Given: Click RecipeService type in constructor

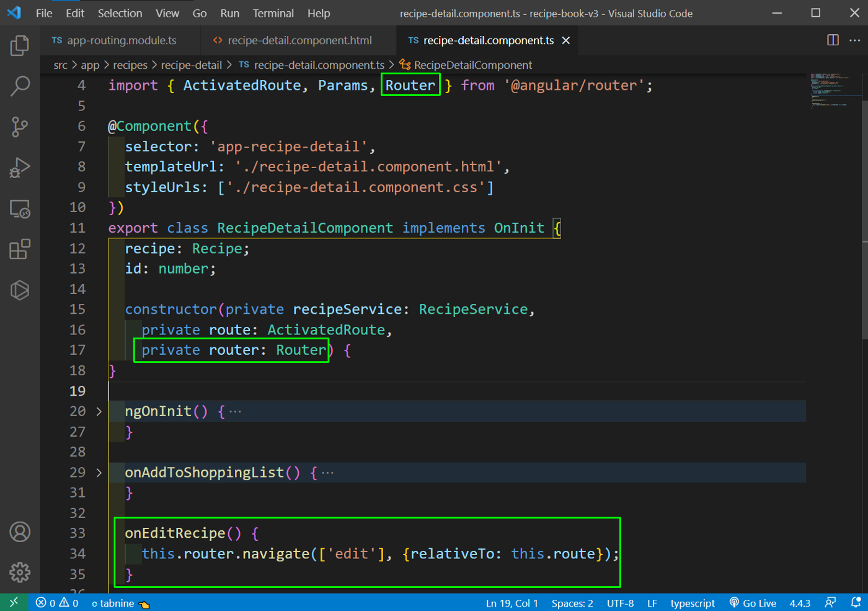Looking at the screenshot, I should 473,309.
